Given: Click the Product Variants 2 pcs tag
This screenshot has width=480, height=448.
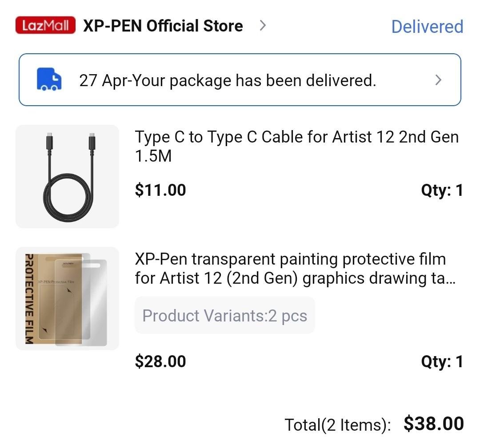Looking at the screenshot, I should (x=224, y=315).
